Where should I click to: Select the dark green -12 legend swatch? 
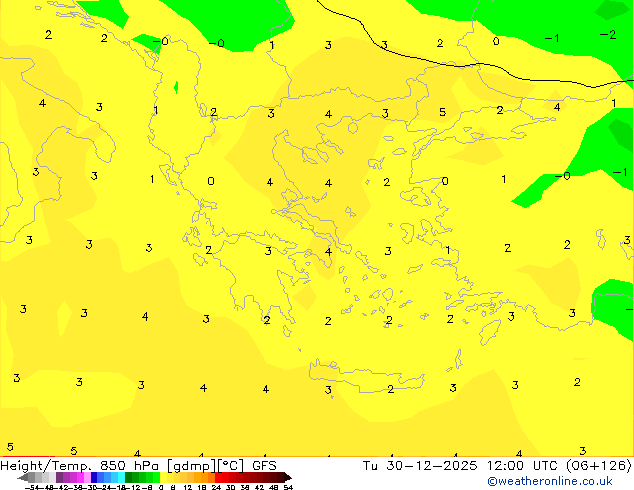tap(129, 477)
